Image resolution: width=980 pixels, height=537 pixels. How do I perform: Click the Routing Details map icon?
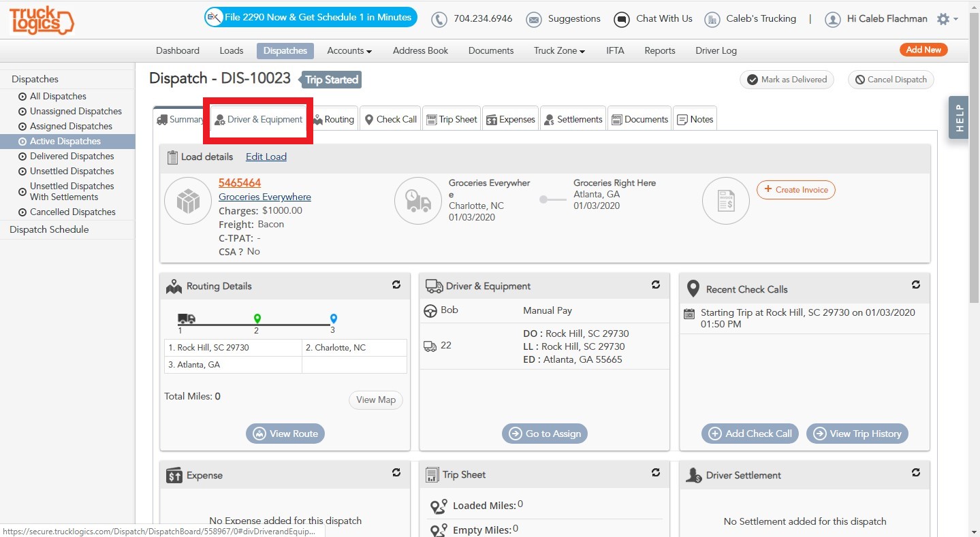174,287
